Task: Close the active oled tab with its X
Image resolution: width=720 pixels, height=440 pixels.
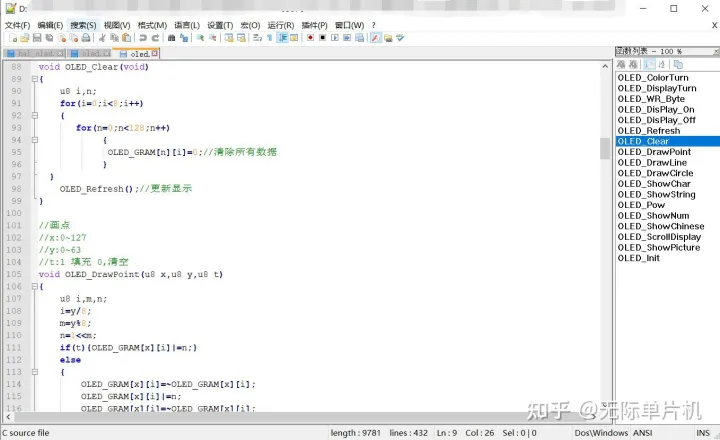Action: [x=155, y=54]
